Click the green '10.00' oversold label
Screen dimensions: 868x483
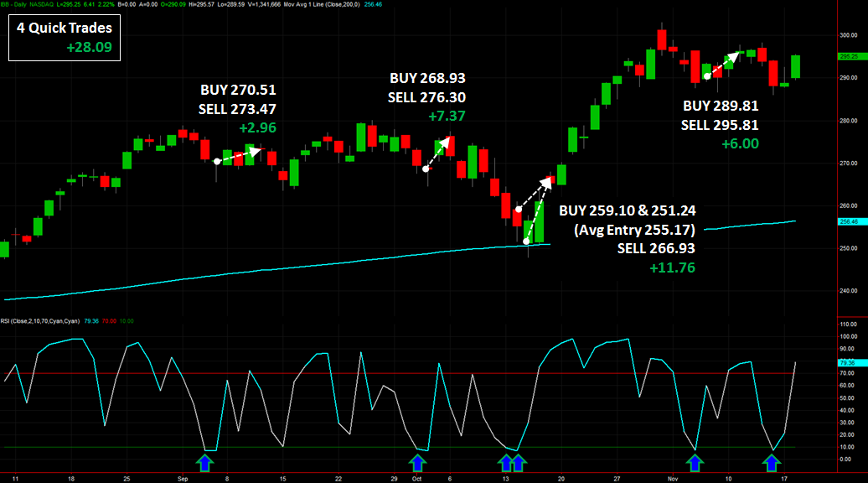(127, 321)
